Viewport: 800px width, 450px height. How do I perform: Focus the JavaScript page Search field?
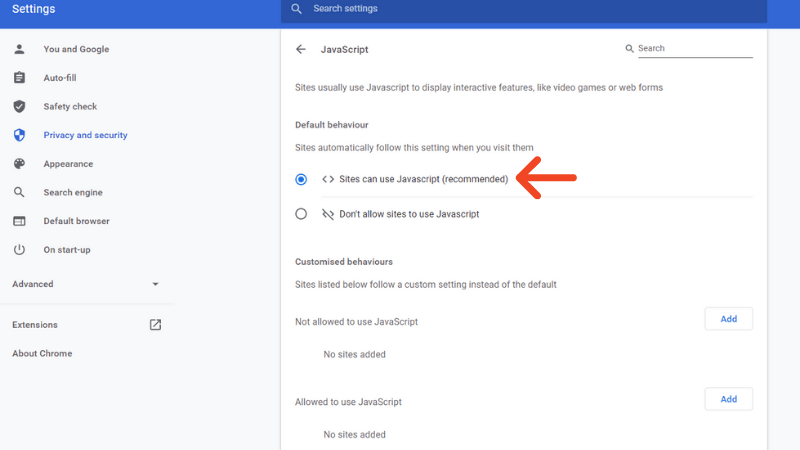695,48
